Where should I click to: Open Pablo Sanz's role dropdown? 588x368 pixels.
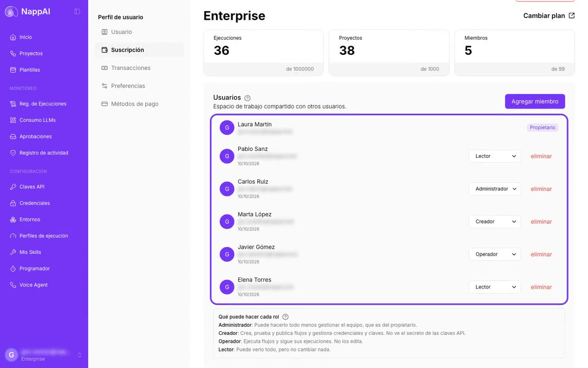[495, 156]
